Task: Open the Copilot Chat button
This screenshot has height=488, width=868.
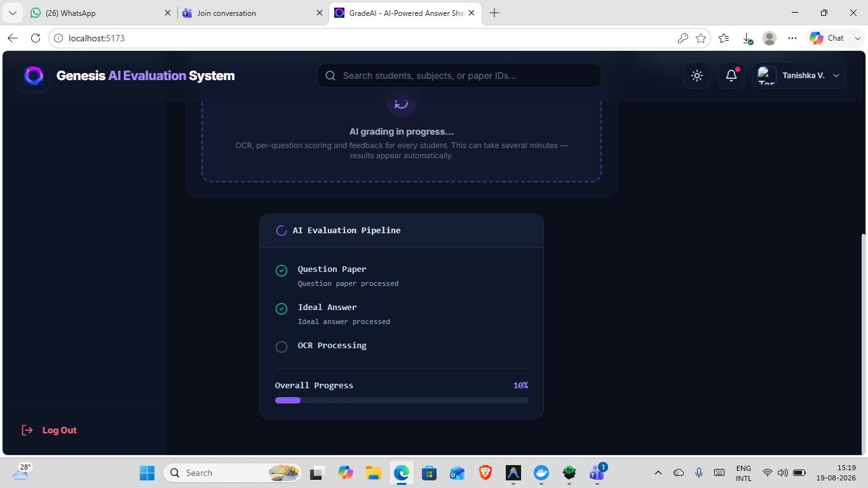Action: tap(827, 38)
